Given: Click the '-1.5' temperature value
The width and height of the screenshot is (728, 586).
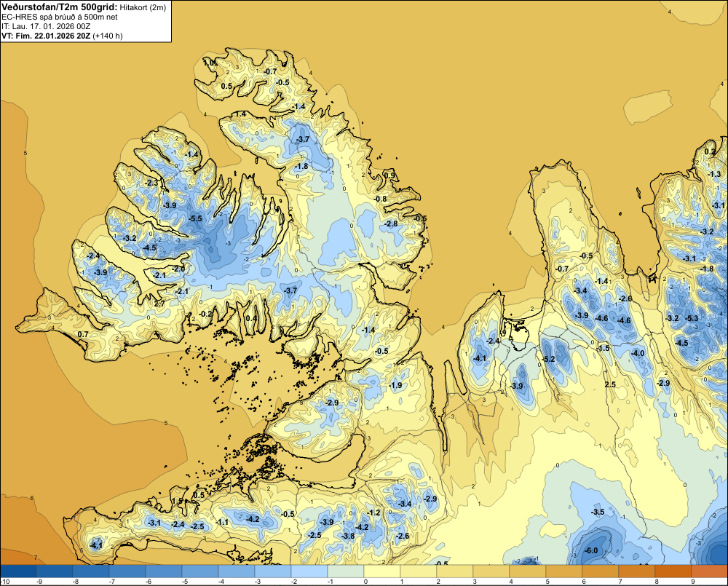Looking at the screenshot, I should click(x=603, y=348).
